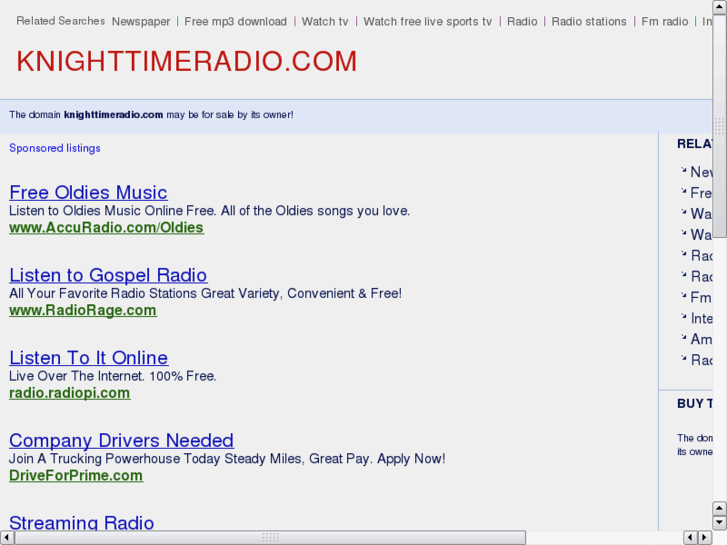Screen dimensions: 727x545
Task: Click vertical scrollbar down arrow at bottom
Action: (x=719, y=523)
